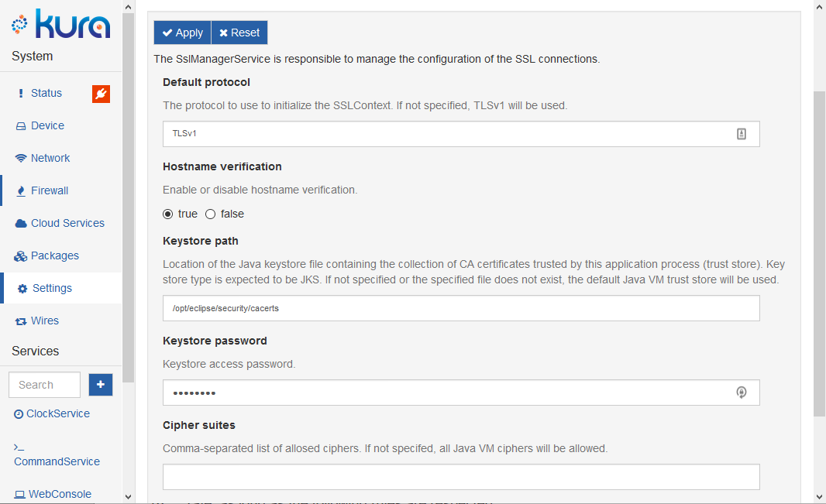This screenshot has width=826, height=504.
Task: Open the Network configuration page
Action: coord(50,158)
